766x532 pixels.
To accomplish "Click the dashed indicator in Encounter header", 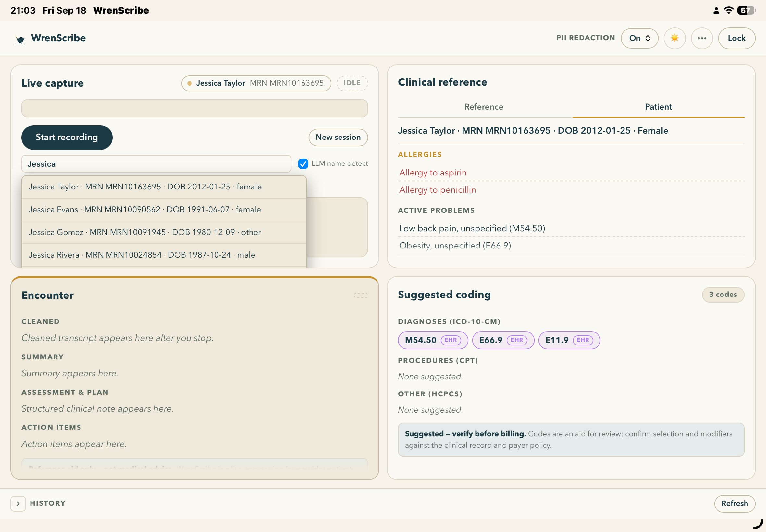I will click(x=361, y=295).
